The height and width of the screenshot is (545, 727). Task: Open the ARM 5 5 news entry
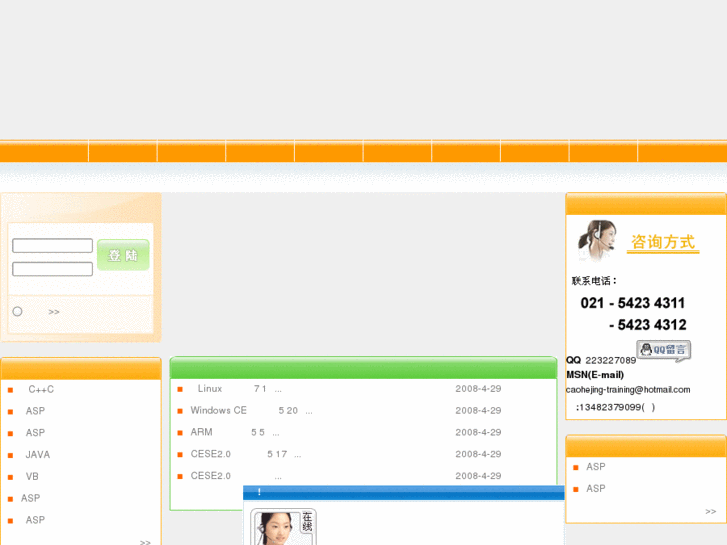tap(235, 432)
